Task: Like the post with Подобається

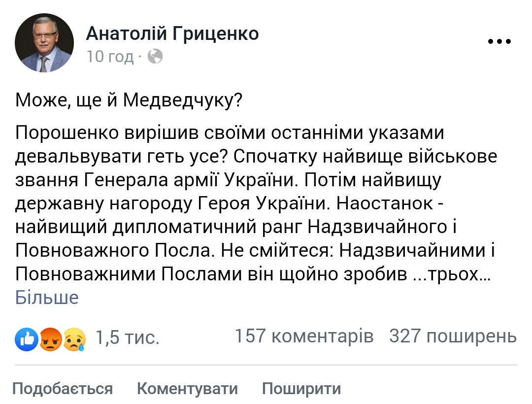Action: (63, 389)
